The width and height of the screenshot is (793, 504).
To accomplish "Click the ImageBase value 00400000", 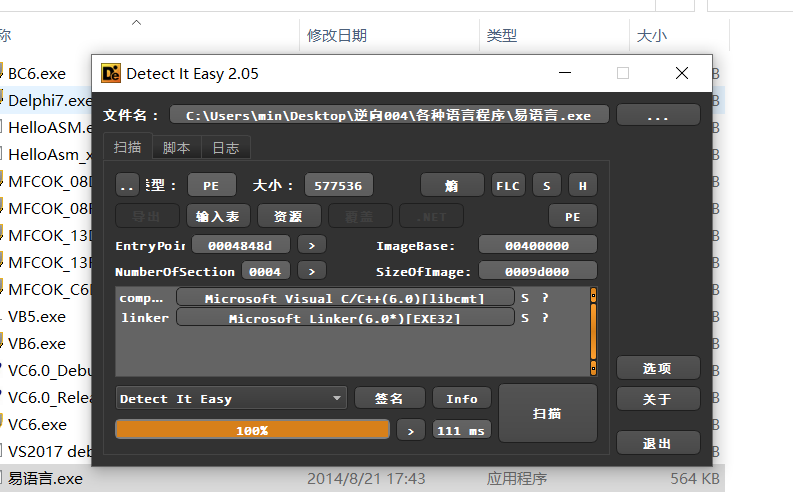I will [538, 245].
